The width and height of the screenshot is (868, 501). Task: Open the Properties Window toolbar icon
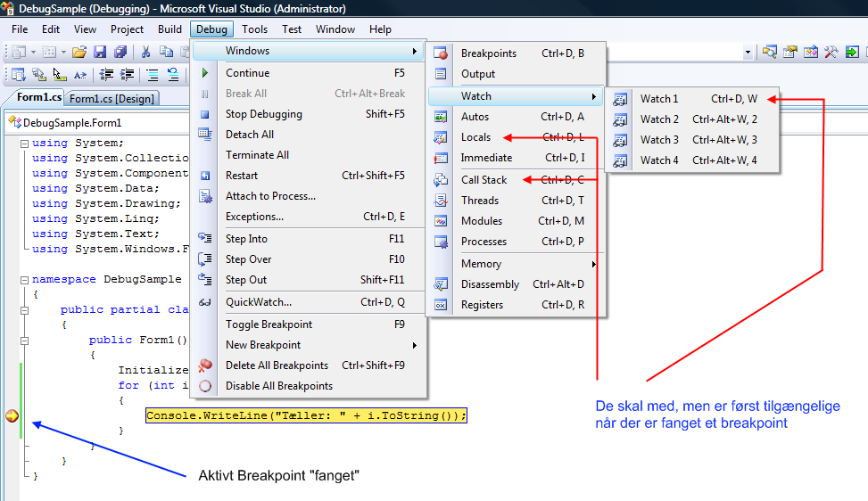coord(790,52)
